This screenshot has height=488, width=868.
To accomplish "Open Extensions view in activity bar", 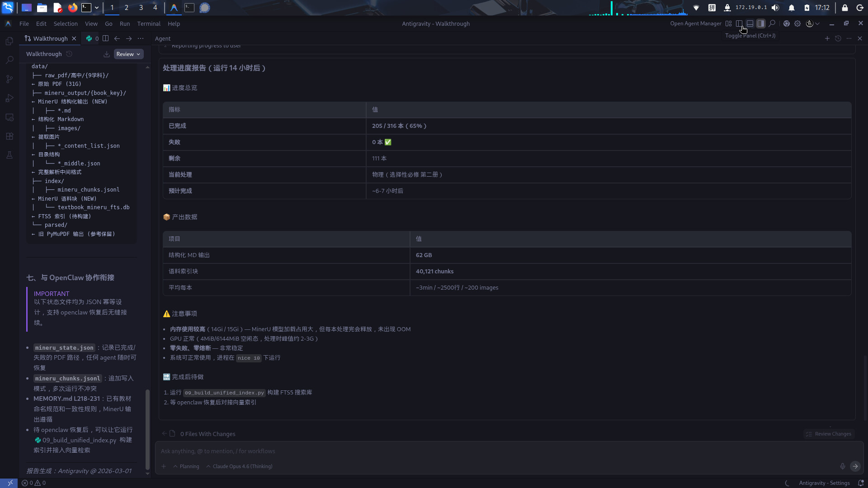I will coord(9,136).
